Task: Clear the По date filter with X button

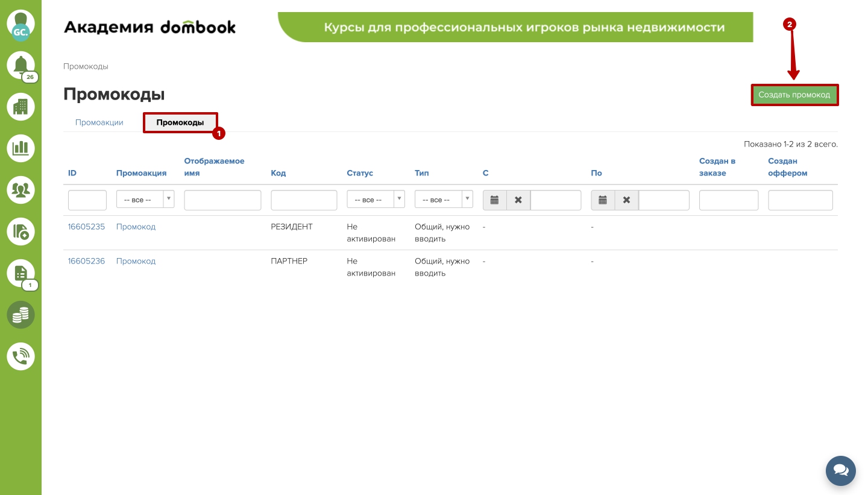Action: tap(626, 200)
